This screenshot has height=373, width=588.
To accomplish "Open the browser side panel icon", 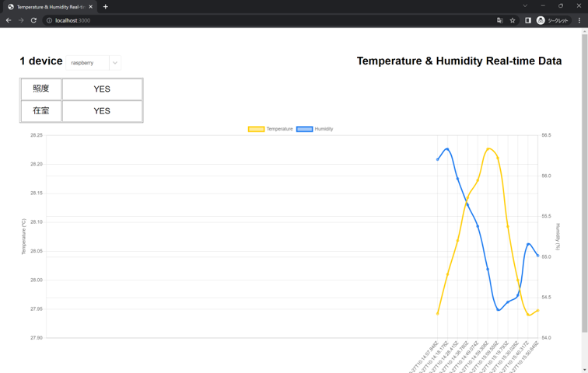I will 528,21.
